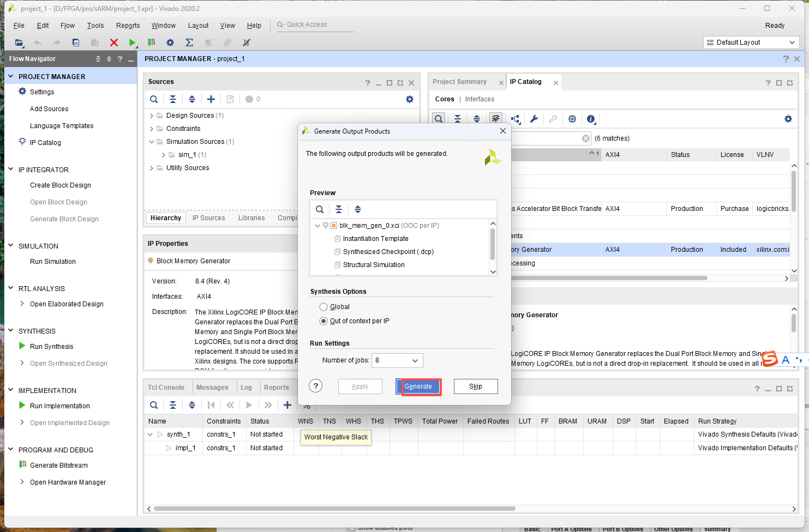Open Number of jobs dropdown
The height and width of the screenshot is (532, 809).
pyautogui.click(x=397, y=360)
